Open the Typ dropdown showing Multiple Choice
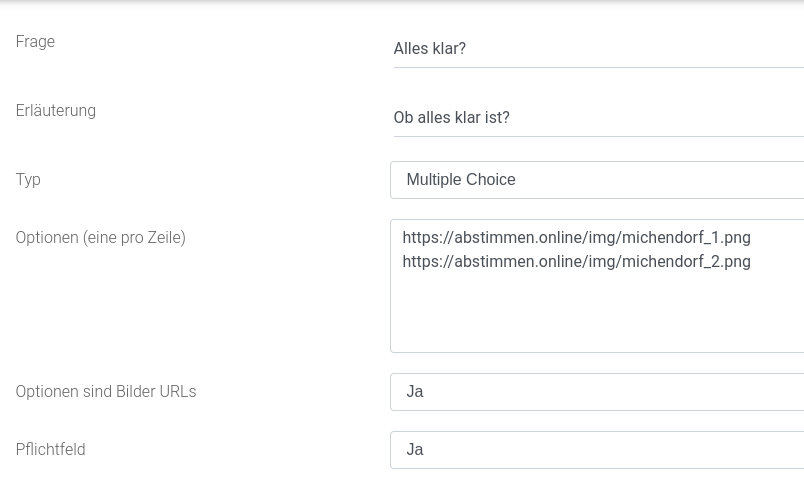 598,180
